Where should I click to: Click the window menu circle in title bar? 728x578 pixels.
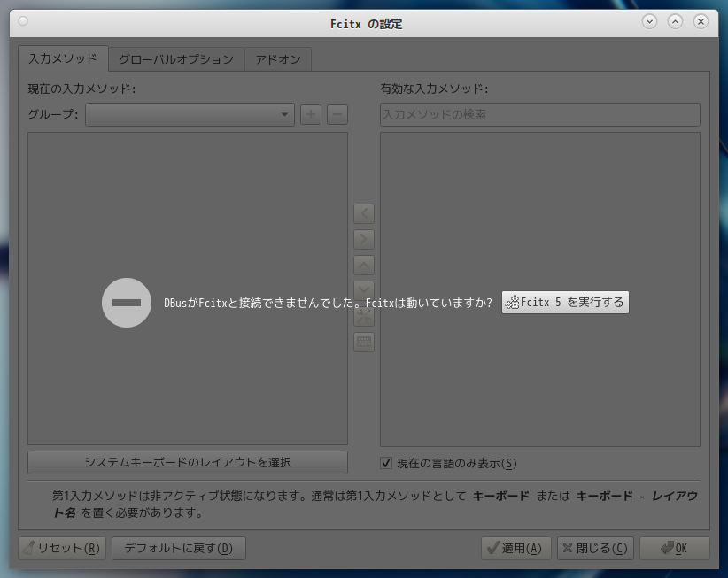coord(23,21)
